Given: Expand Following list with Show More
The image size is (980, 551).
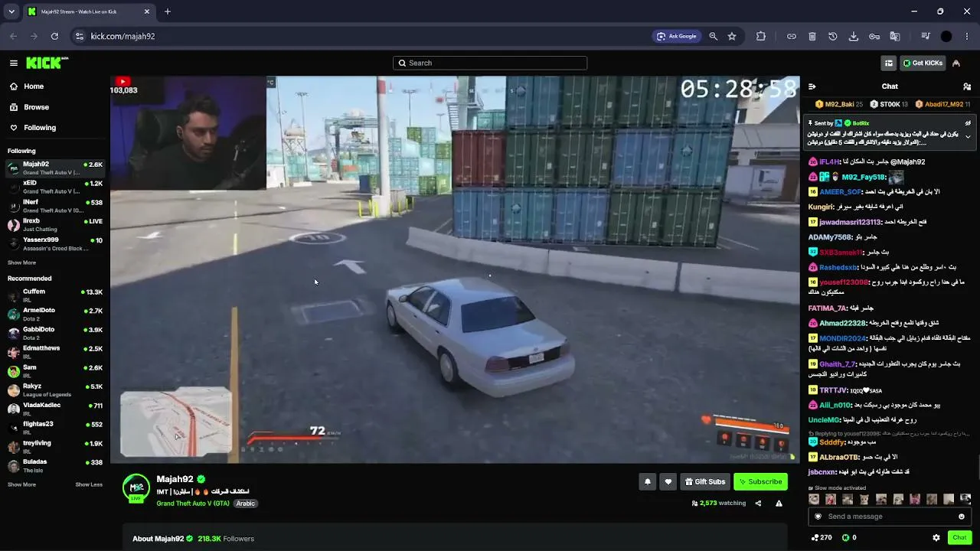Looking at the screenshot, I should tap(21, 262).
